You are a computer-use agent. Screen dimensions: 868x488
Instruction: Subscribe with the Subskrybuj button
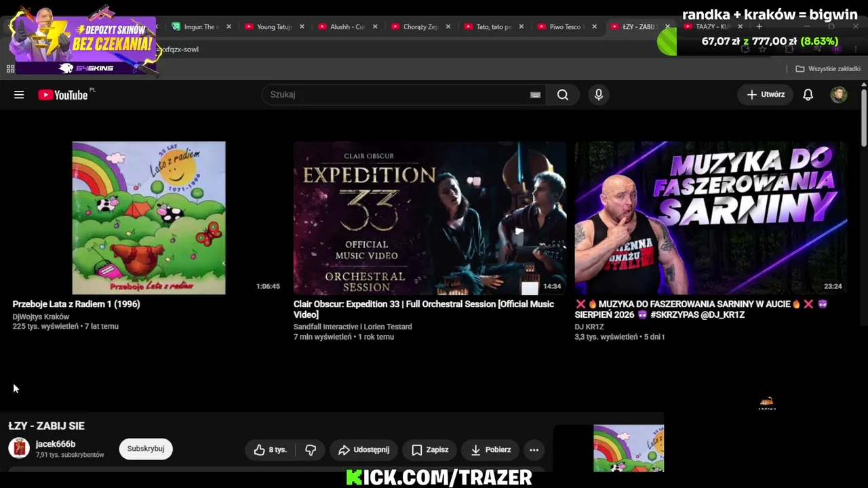click(146, 449)
